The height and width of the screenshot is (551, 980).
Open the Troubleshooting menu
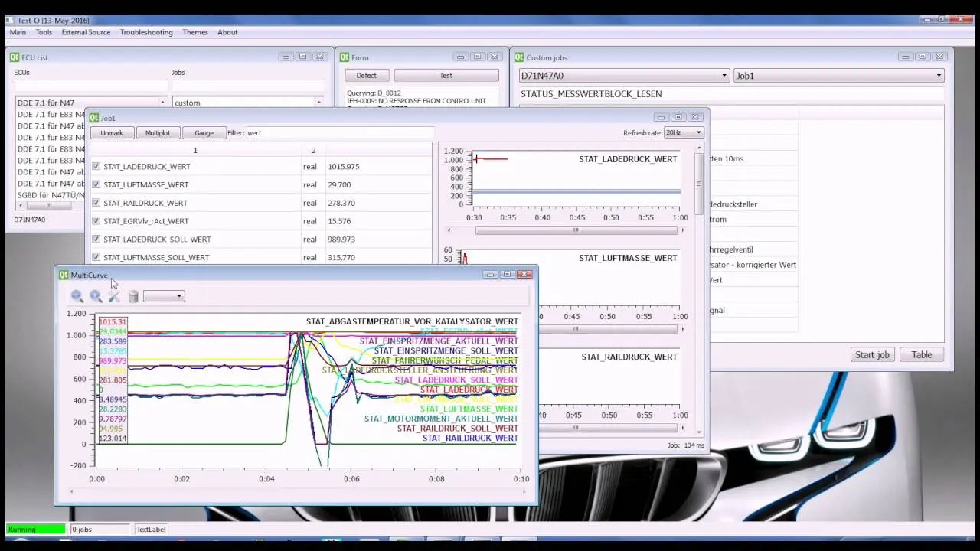coord(146,32)
